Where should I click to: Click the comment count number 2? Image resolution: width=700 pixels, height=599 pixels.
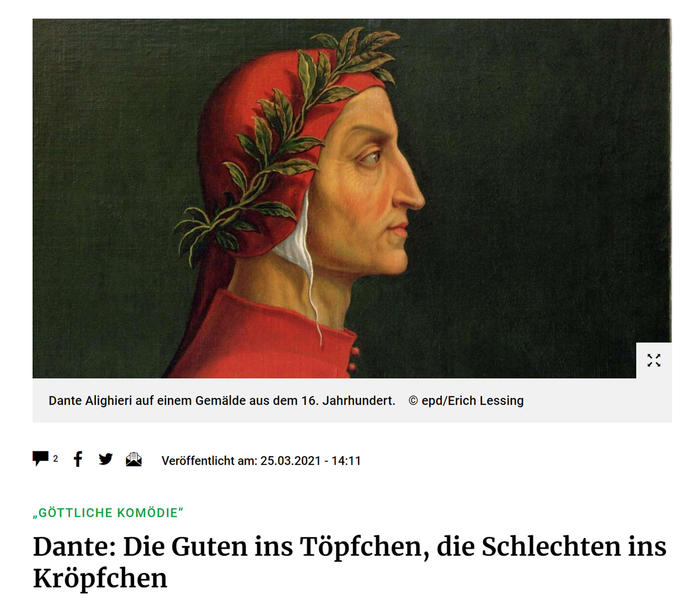(x=56, y=459)
